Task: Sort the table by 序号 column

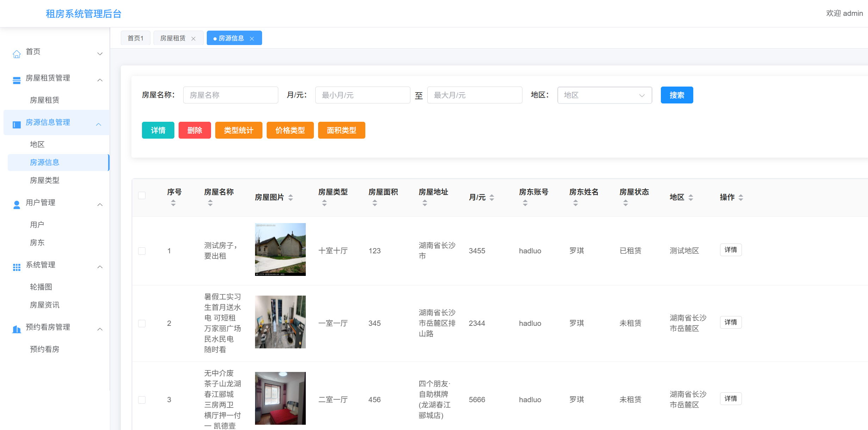Action: click(x=173, y=203)
